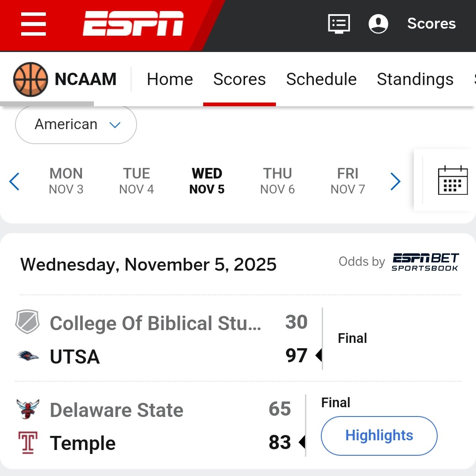Open the ESPN BET Sportsbook link
This screenshot has height=476, width=476.
click(425, 262)
